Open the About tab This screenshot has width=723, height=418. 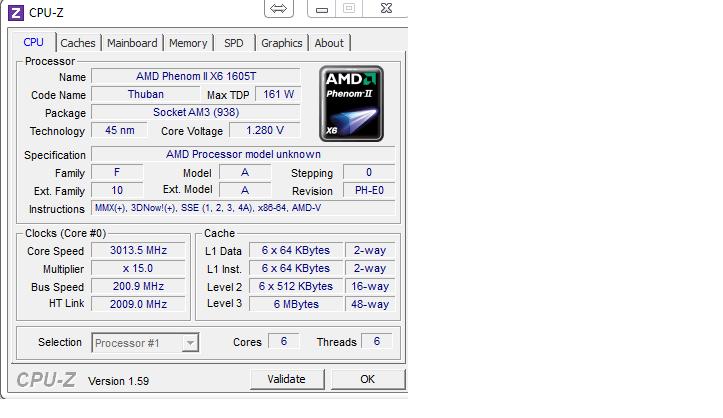tap(329, 43)
